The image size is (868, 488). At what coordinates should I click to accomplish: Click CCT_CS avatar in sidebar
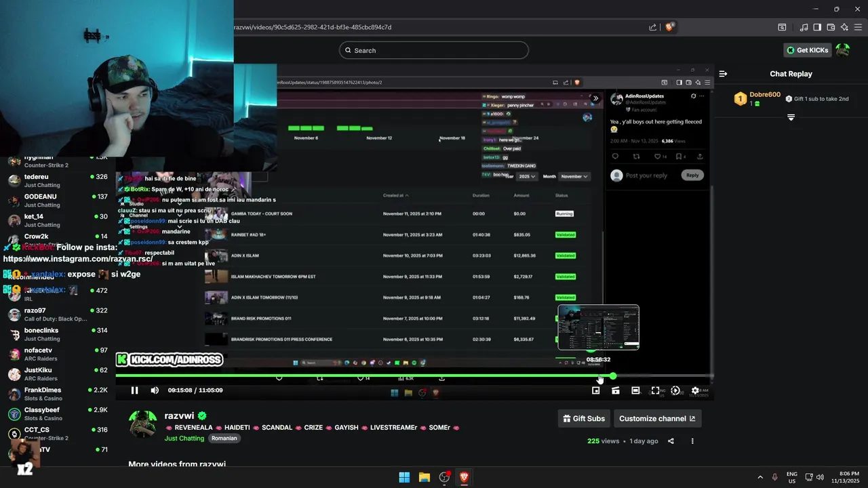(14, 434)
